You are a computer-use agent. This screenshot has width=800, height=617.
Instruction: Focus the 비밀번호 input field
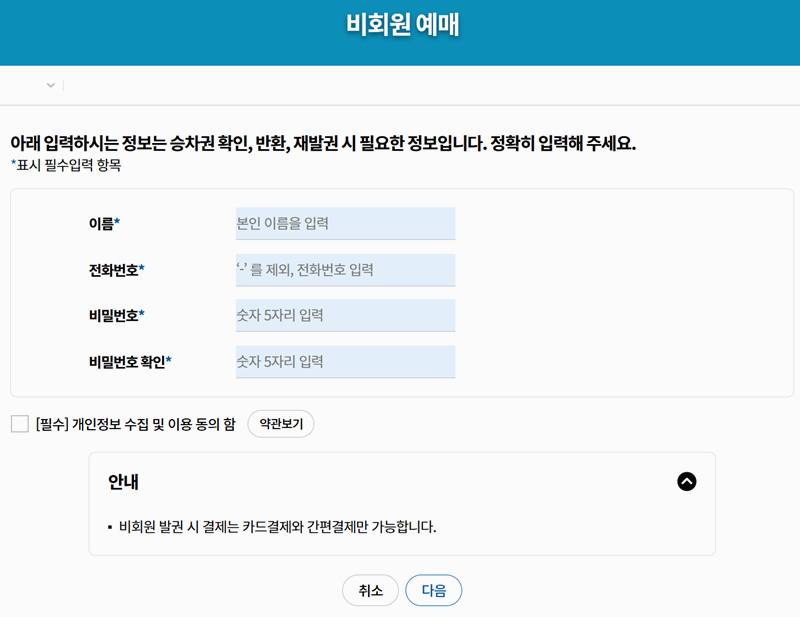tap(345, 315)
